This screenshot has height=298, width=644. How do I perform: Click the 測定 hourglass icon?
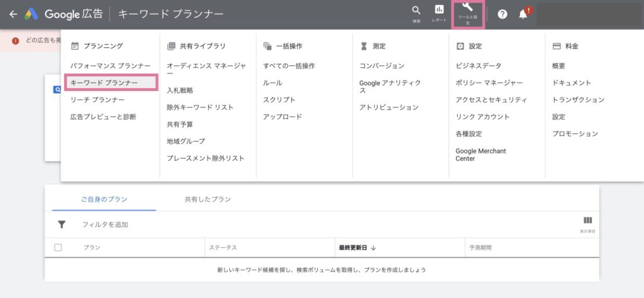pos(364,46)
